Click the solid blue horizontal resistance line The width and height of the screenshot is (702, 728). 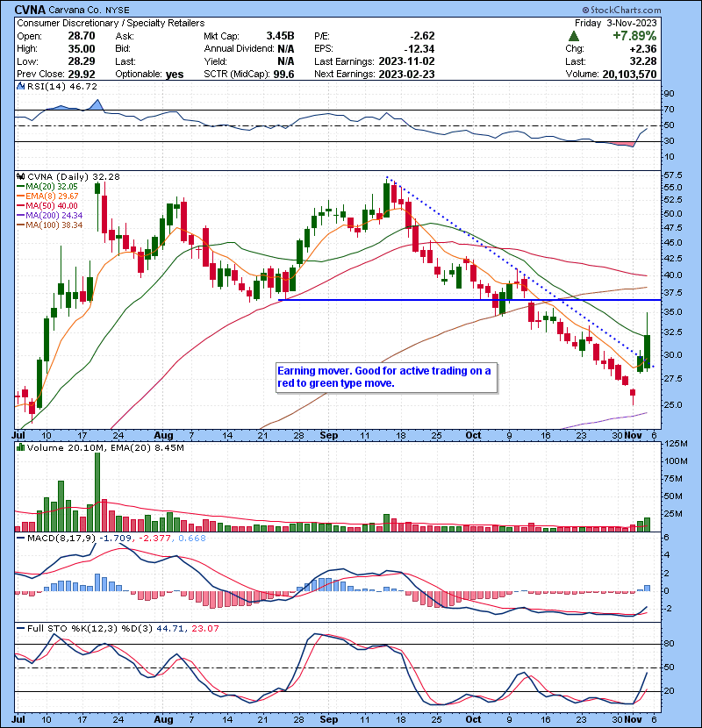click(469, 300)
